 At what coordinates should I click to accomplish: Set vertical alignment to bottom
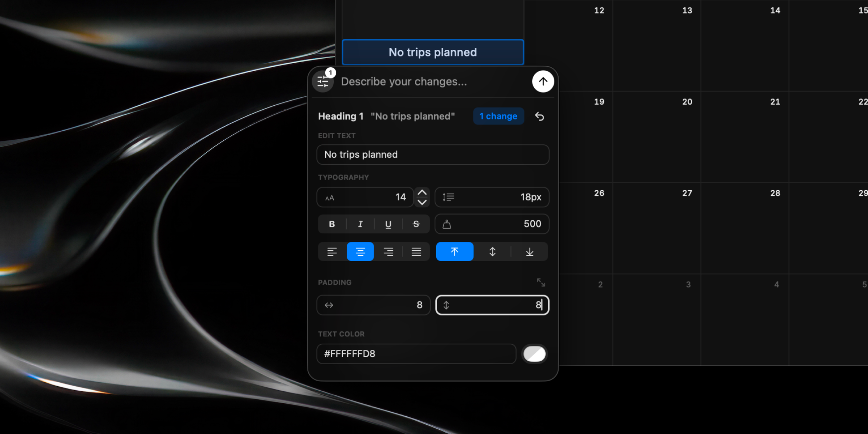pyautogui.click(x=529, y=252)
